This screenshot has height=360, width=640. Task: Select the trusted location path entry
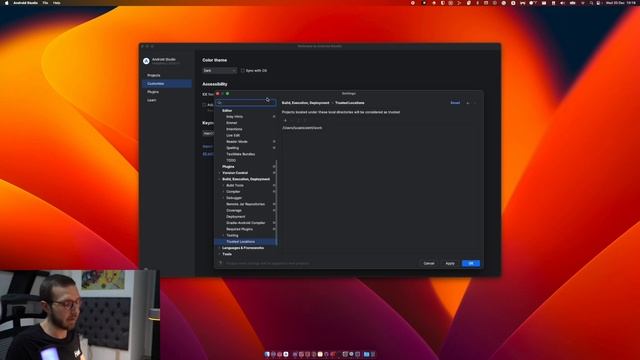[x=302, y=128]
